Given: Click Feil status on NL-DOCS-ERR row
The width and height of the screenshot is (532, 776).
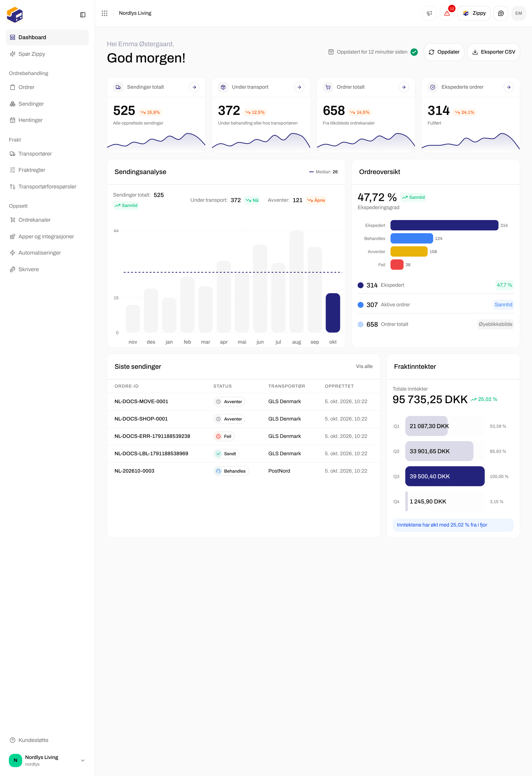Looking at the screenshot, I should click(x=224, y=436).
